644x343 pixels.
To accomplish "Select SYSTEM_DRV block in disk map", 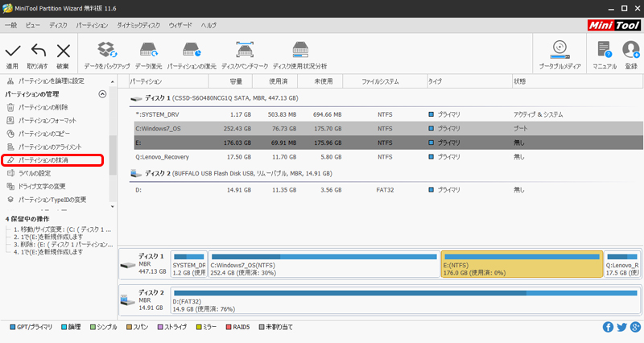I will click(x=189, y=264).
